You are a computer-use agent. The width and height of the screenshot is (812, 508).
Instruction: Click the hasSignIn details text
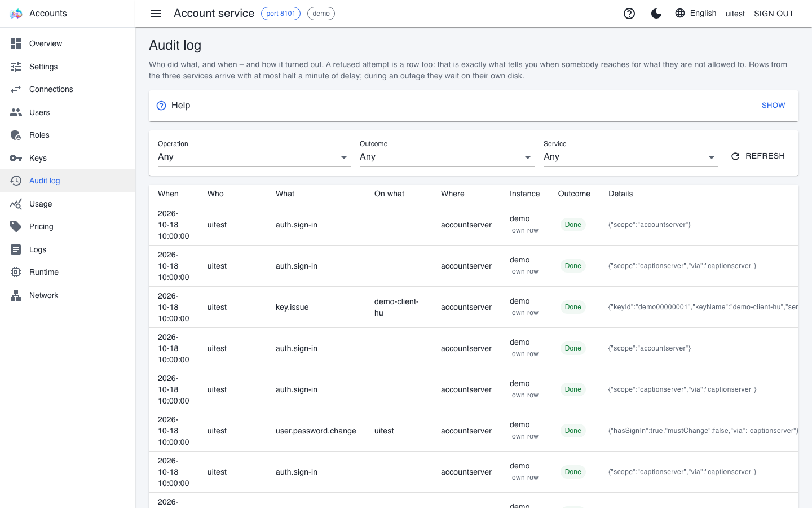pyautogui.click(x=703, y=431)
